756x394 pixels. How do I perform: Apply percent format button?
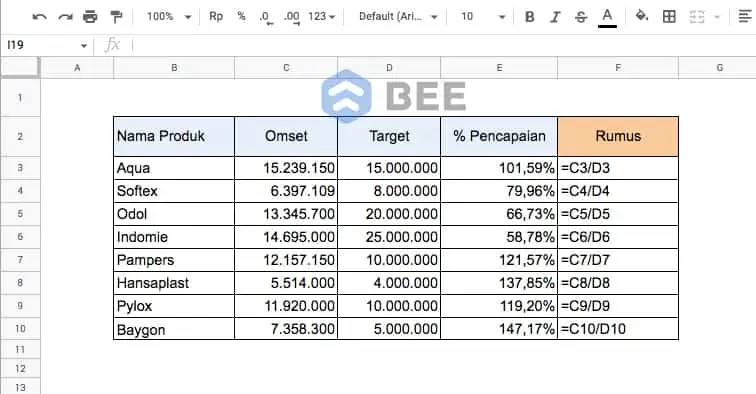[241, 16]
